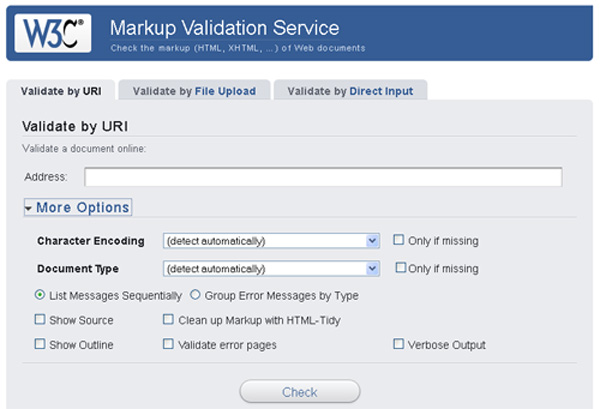This screenshot has width=600, height=409.
Task: Enable the Show Source checkbox
Action: 40,319
